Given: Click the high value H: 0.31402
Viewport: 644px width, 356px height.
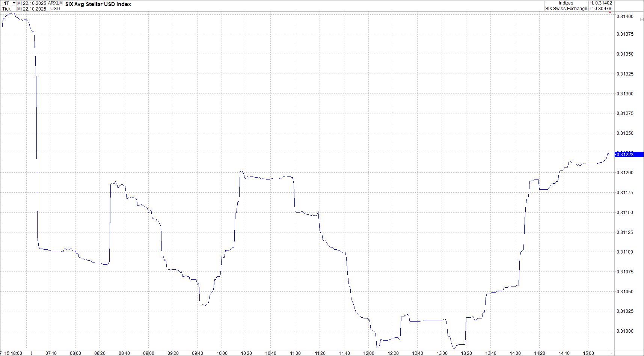Looking at the screenshot, I should pos(601,3).
